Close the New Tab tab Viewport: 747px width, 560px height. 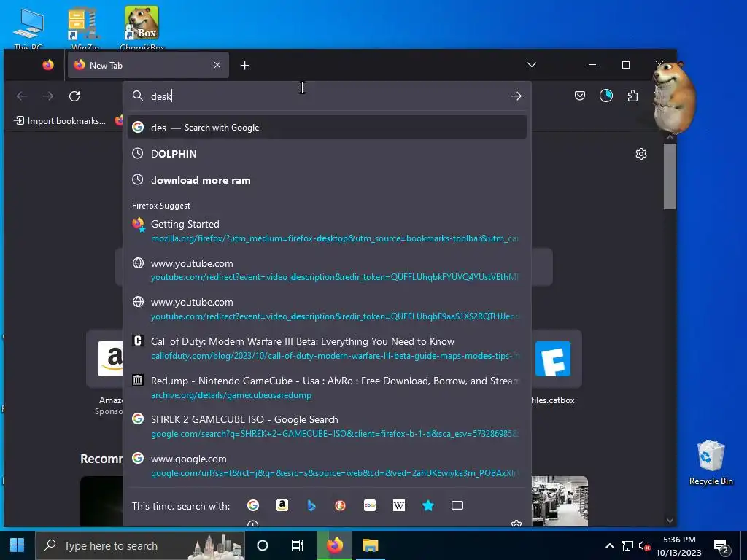[x=217, y=65]
